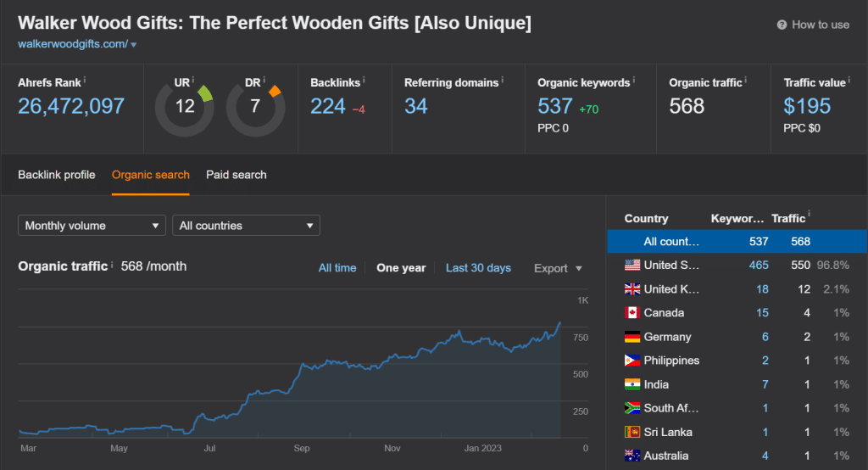The width and height of the screenshot is (868, 470).
Task: Open United Kingdom keyword count 18
Action: (x=762, y=288)
